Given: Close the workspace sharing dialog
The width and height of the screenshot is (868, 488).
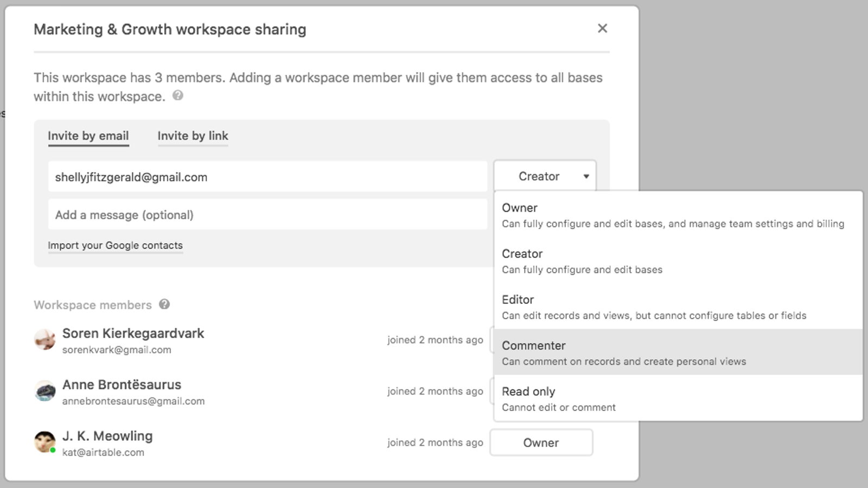Looking at the screenshot, I should pyautogui.click(x=602, y=28).
